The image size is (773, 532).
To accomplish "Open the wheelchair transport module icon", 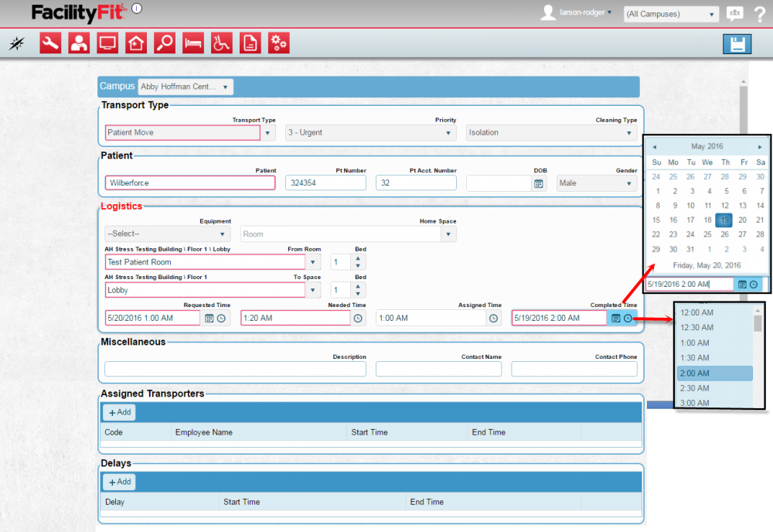I will (221, 43).
